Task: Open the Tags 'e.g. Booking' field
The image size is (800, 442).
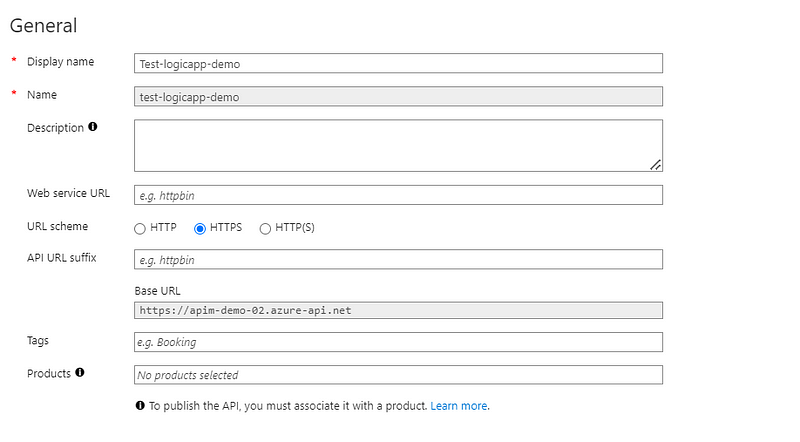Action: pyautogui.click(x=398, y=342)
